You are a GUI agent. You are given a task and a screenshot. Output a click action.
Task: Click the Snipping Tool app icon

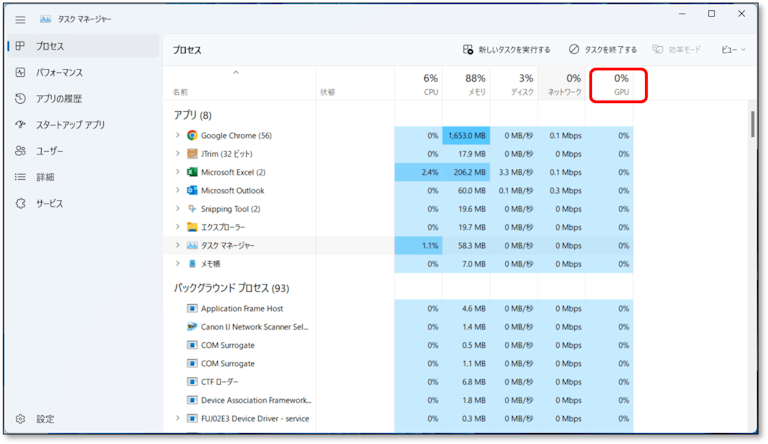point(192,209)
